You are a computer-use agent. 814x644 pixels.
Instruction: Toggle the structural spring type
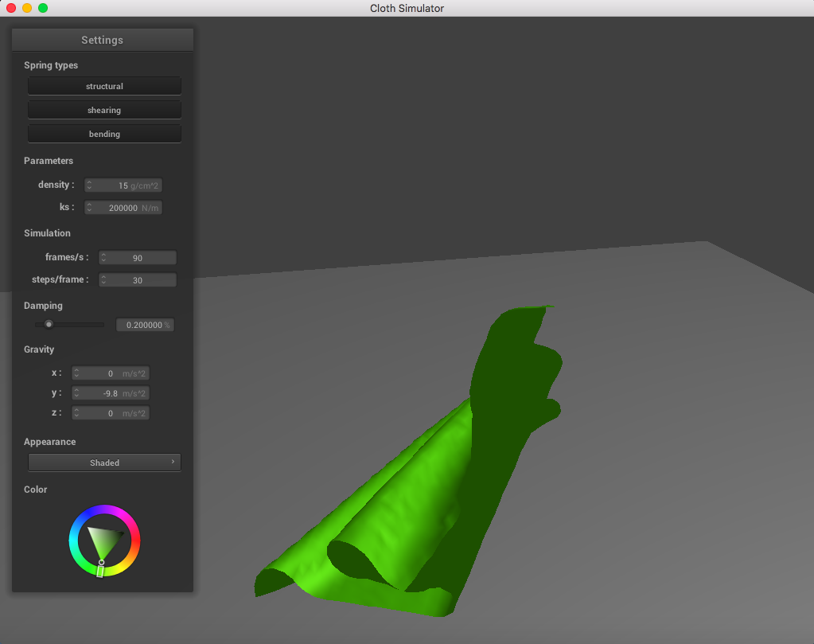[104, 86]
